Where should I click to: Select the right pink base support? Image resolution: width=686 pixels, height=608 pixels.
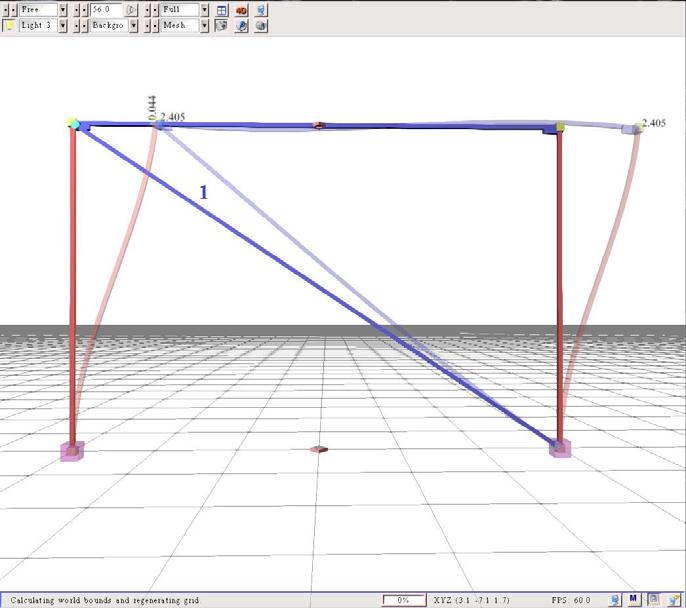[x=560, y=448]
